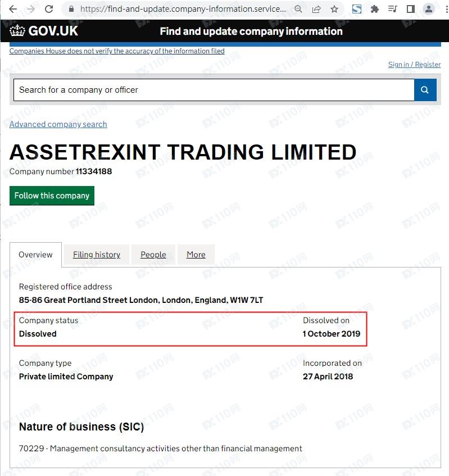Bookmark this page with the star
The height and width of the screenshot is (476, 449).
334,9
